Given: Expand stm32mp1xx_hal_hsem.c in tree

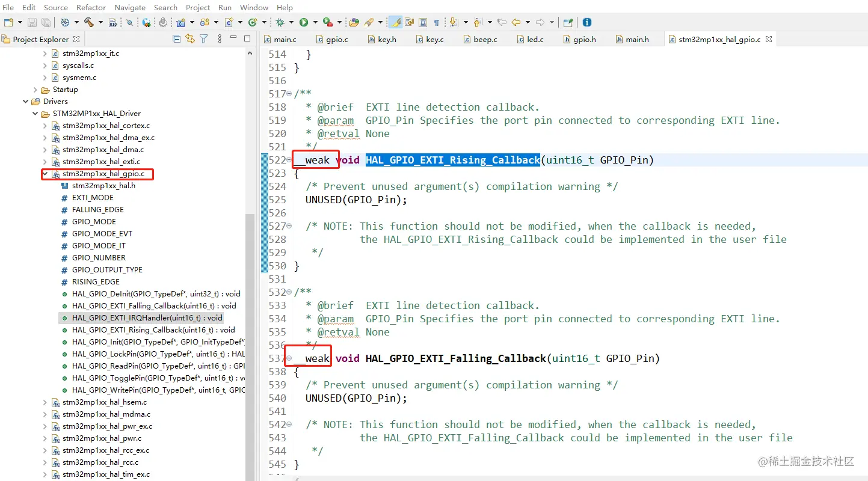Looking at the screenshot, I should [x=45, y=402].
